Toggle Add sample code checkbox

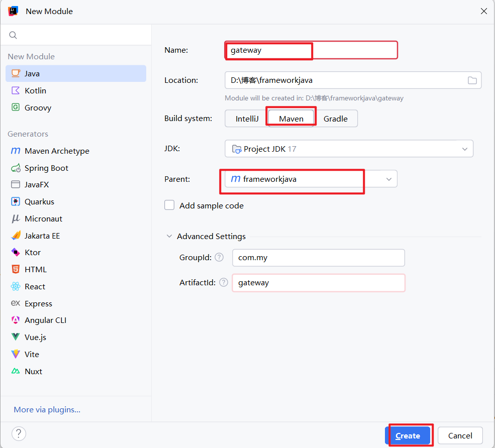pos(169,205)
